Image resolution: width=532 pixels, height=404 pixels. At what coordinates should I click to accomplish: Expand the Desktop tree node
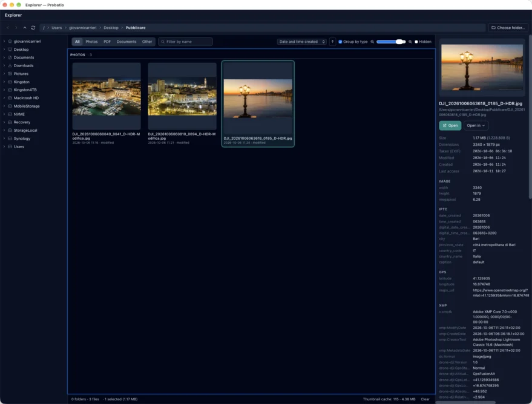point(4,50)
